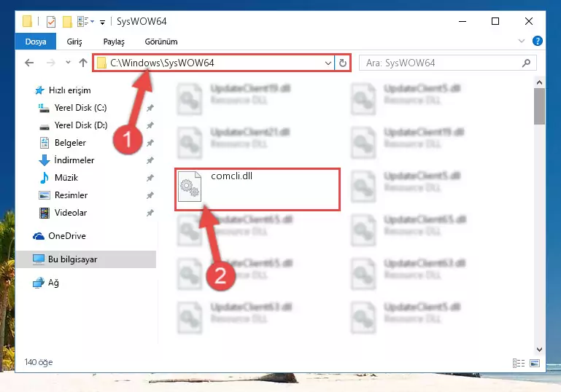Screen dimensions: 561x392
Task: Click the comcli.dll file name
Action: point(231,176)
